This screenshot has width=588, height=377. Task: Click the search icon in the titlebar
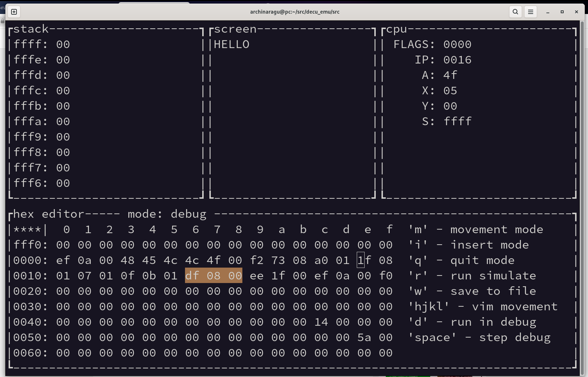515,11
